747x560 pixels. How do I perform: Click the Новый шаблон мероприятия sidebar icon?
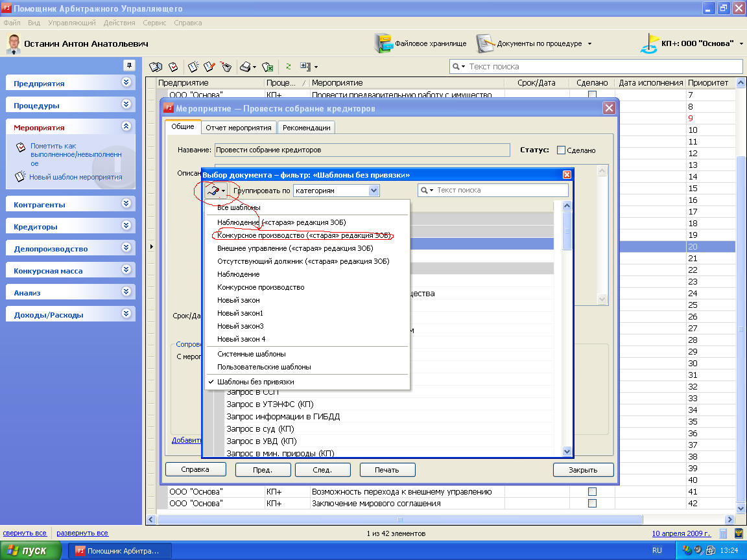coord(20,177)
